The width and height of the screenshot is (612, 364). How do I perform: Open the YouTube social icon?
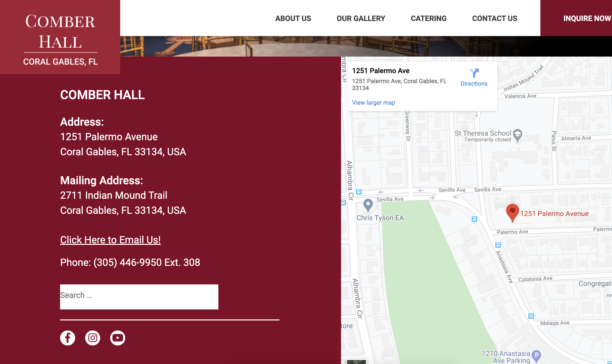coord(118,338)
